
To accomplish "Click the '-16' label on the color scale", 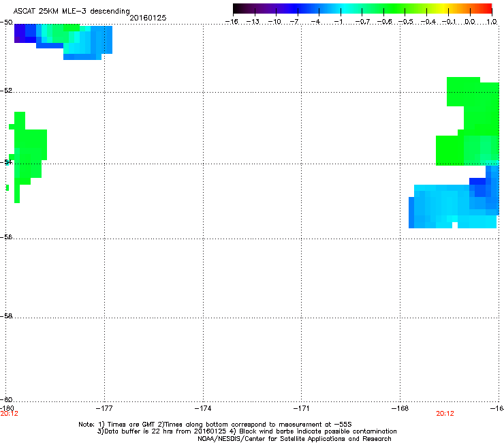I will [232, 22].
